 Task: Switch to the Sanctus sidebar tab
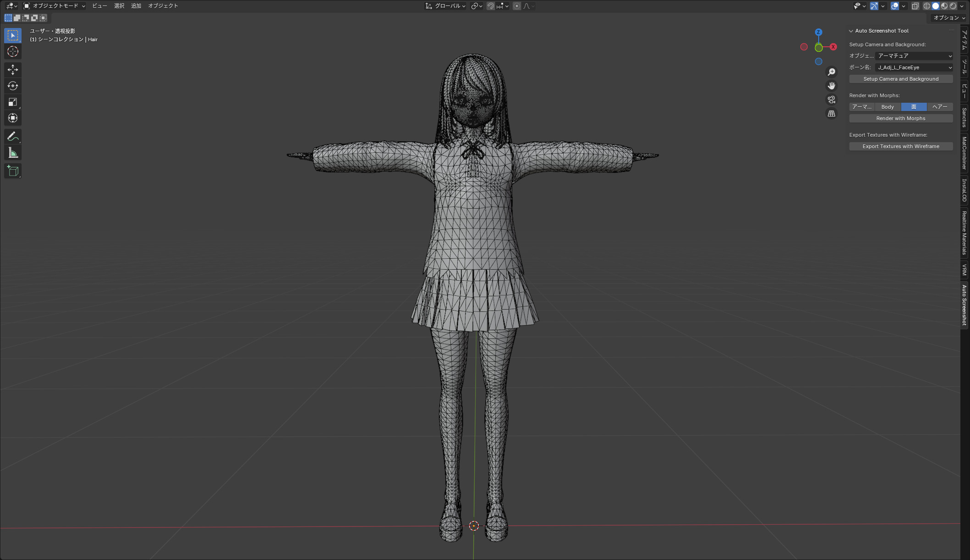pyautogui.click(x=964, y=118)
